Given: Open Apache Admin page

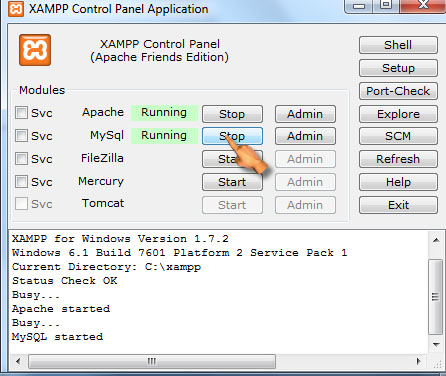Looking at the screenshot, I should (305, 114).
